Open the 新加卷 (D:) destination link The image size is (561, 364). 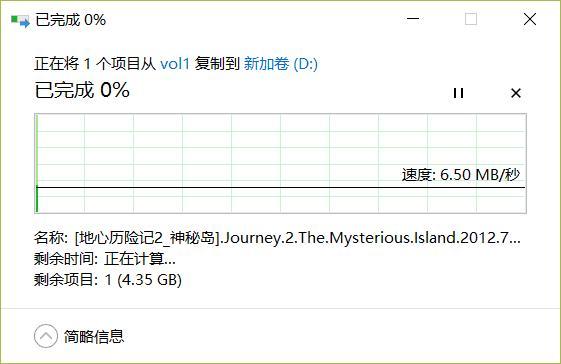click(281, 64)
